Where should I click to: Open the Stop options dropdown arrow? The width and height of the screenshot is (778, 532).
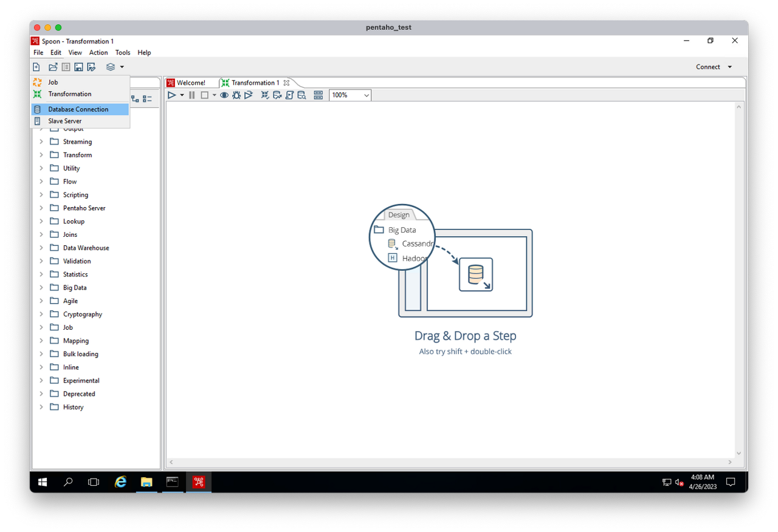(214, 95)
